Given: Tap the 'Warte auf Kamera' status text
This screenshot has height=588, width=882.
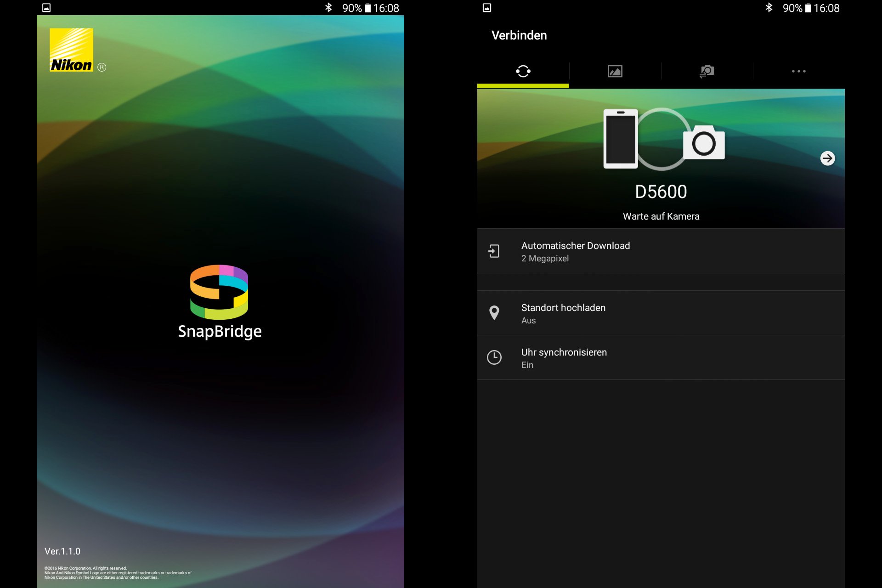Looking at the screenshot, I should point(661,216).
